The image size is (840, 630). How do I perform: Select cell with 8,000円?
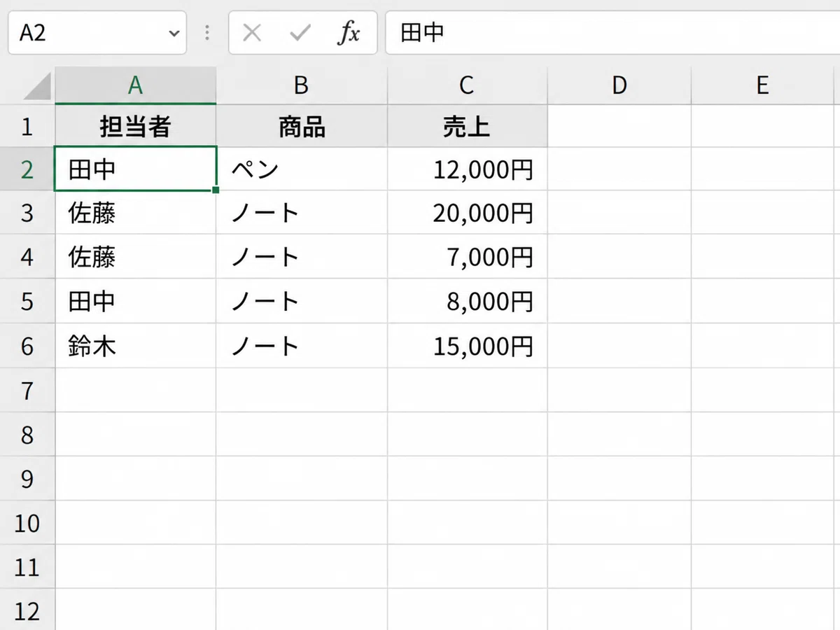(x=468, y=301)
